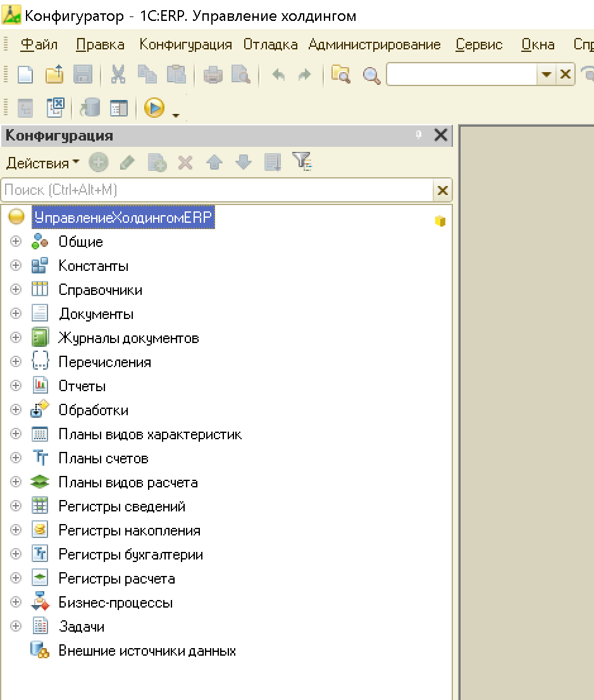594x700 pixels.
Task: Open the toolbar search field dropdown arrow
Action: click(x=547, y=75)
